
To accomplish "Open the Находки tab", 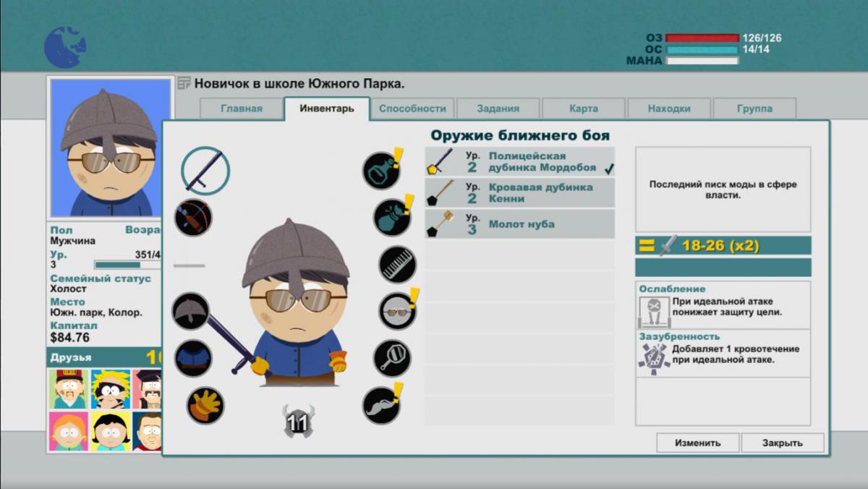I will [x=669, y=109].
